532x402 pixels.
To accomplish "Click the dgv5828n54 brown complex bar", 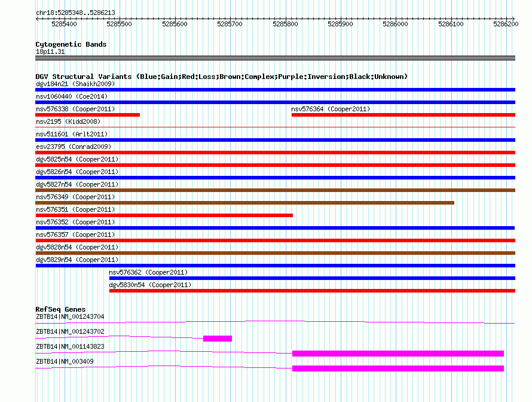I will (x=275, y=253).
